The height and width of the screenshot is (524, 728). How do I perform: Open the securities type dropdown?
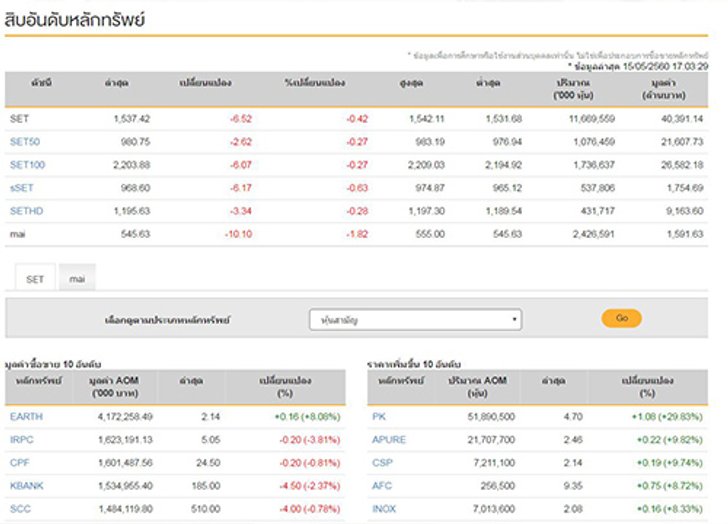pos(416,320)
